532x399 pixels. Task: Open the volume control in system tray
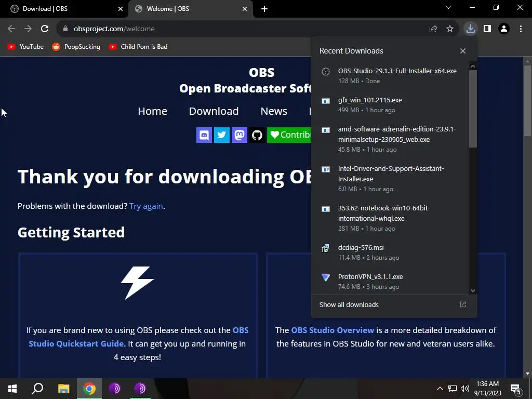(465, 389)
